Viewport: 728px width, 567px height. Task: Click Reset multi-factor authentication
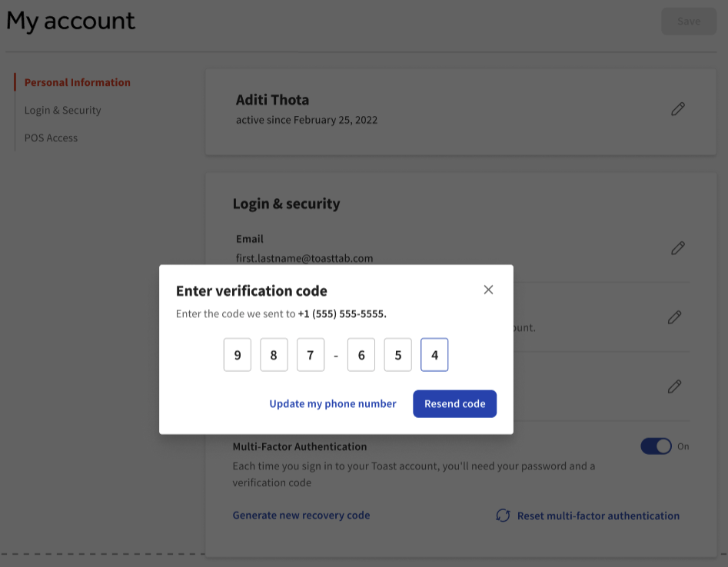click(x=598, y=516)
